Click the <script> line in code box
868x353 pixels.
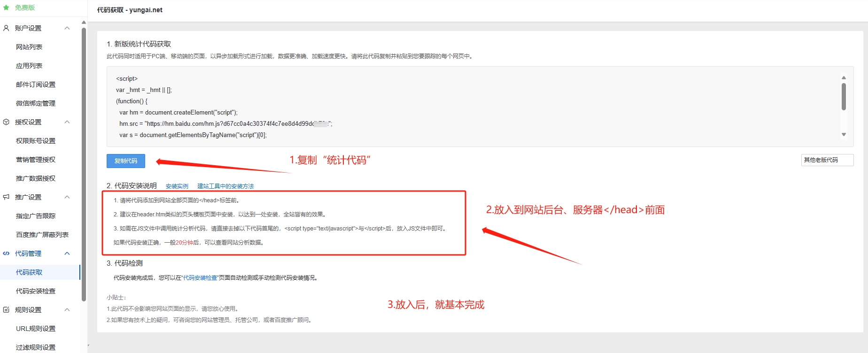127,79
